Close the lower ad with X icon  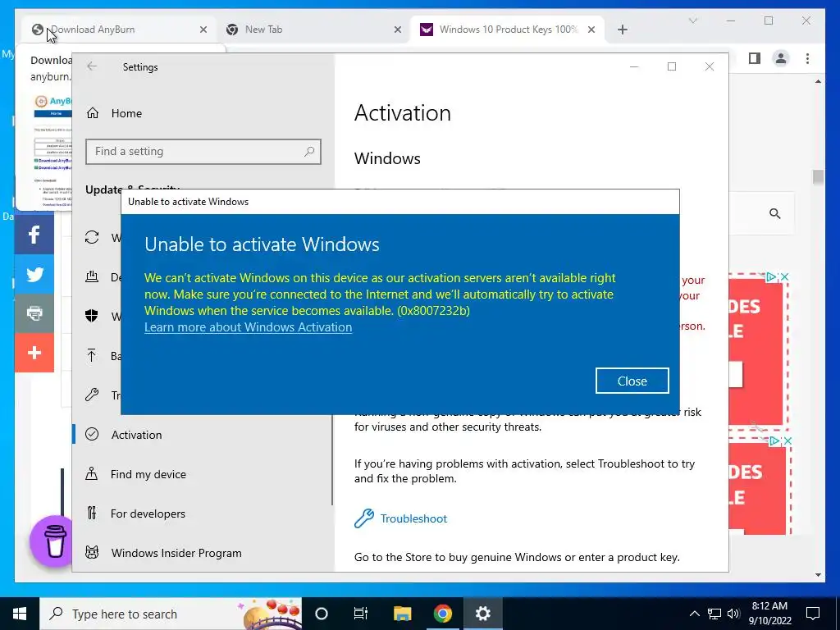coord(787,441)
